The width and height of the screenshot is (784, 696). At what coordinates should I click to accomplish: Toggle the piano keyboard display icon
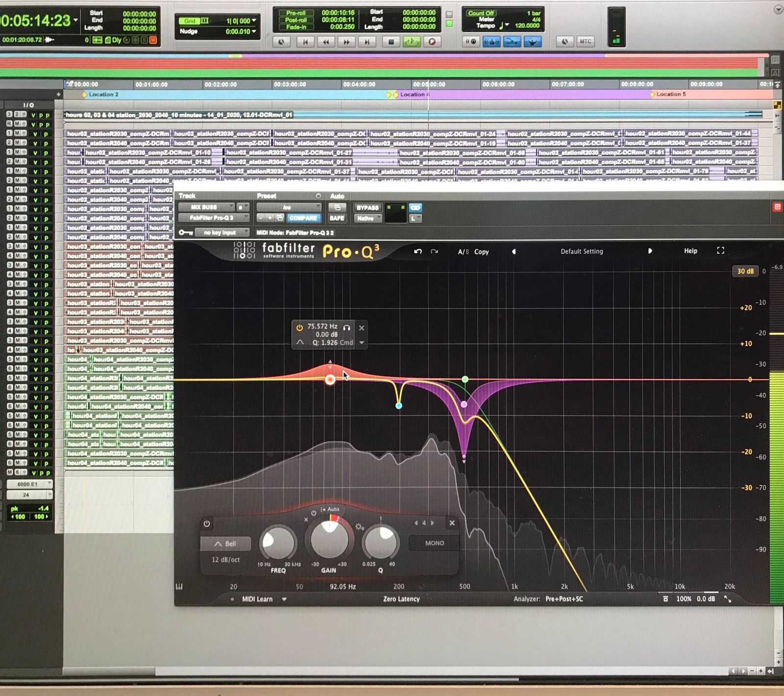(179, 586)
